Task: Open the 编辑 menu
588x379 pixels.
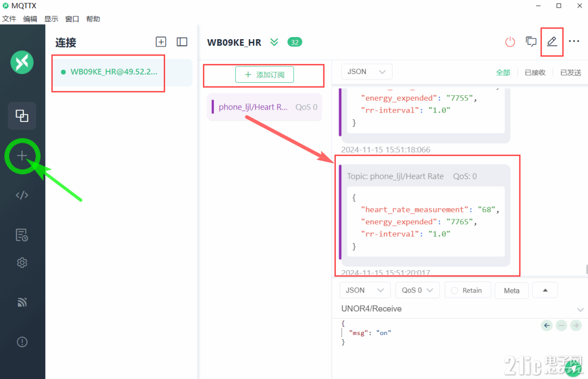Action: point(30,19)
